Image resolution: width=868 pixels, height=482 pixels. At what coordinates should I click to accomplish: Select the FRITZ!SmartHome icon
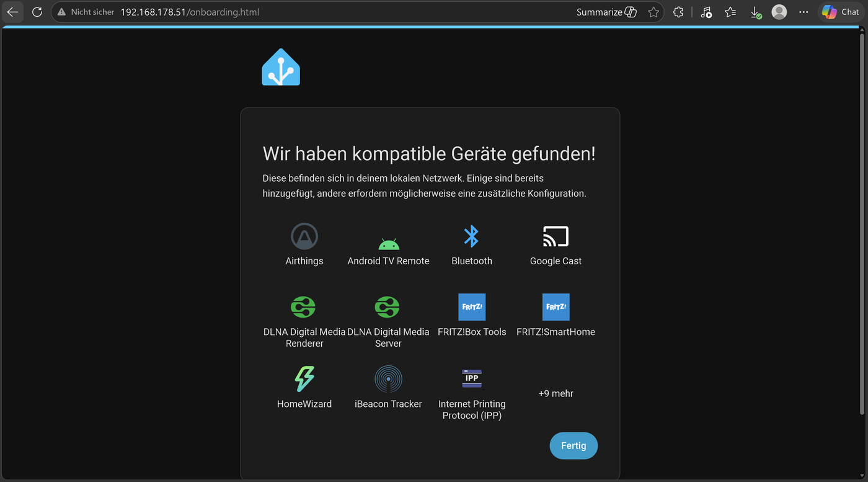(x=556, y=307)
